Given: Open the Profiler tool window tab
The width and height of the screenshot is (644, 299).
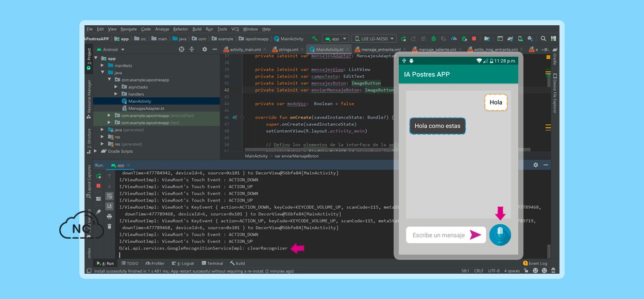Looking at the screenshot, I should (155, 263).
